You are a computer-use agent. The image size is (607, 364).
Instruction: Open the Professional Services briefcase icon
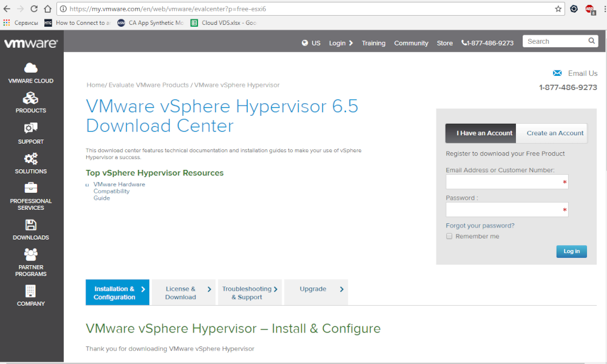30,187
